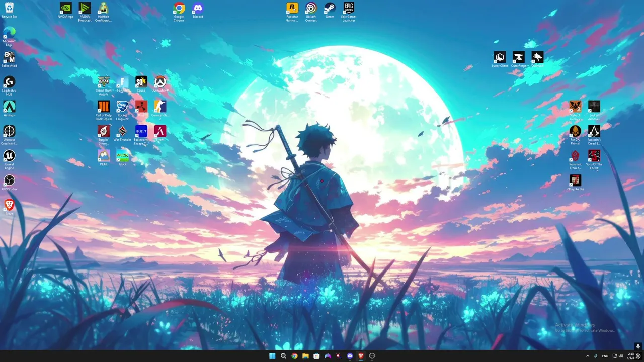
Task: Open the Windows Start menu
Action: [x=272, y=356]
